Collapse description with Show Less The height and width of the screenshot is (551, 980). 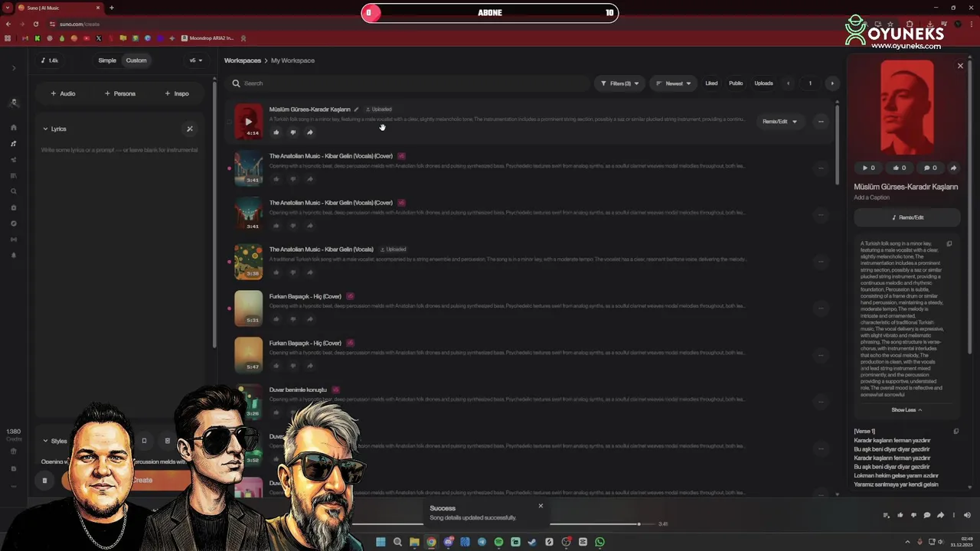pos(906,410)
